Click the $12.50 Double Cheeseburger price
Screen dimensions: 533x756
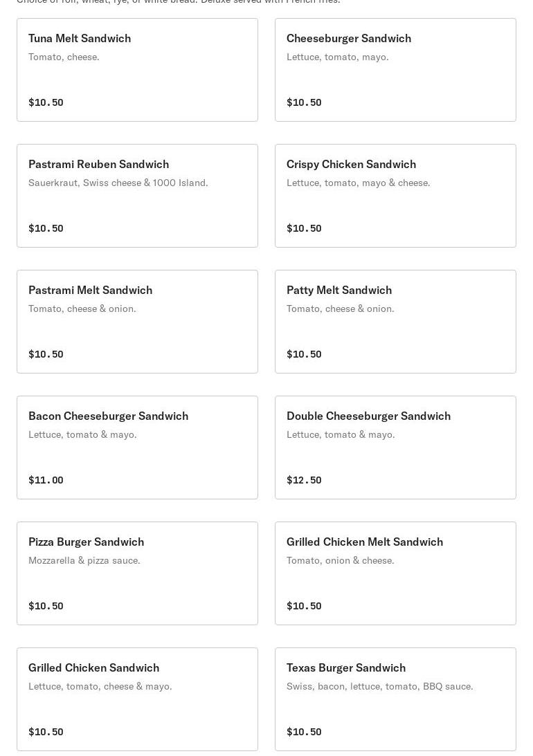pyautogui.click(x=304, y=480)
